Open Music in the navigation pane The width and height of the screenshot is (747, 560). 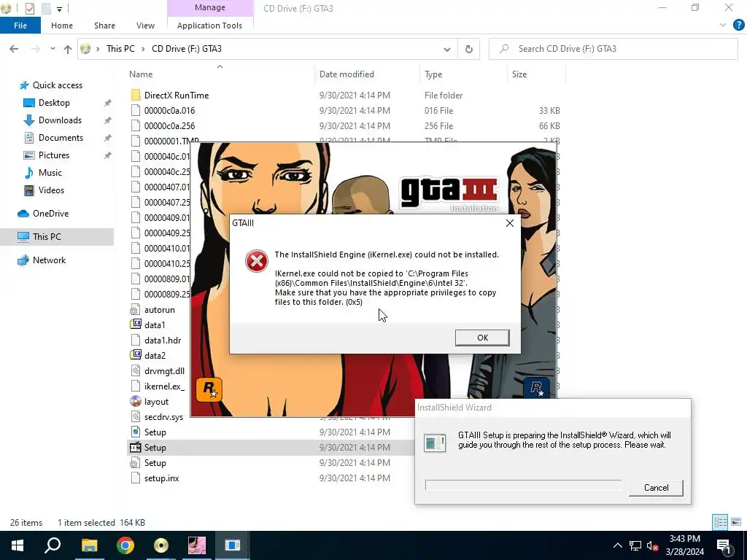pyautogui.click(x=50, y=173)
